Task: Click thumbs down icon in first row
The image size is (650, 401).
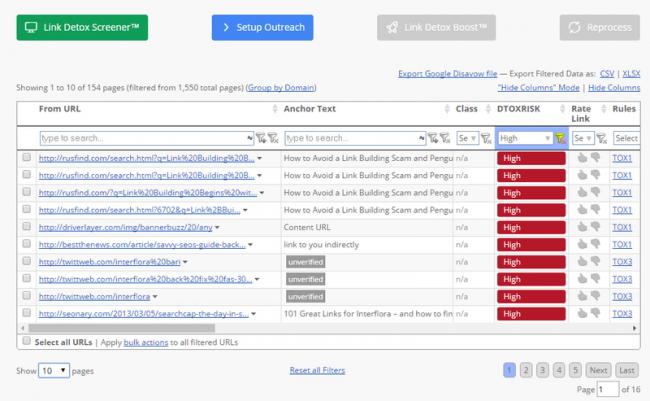Action: pos(595,158)
